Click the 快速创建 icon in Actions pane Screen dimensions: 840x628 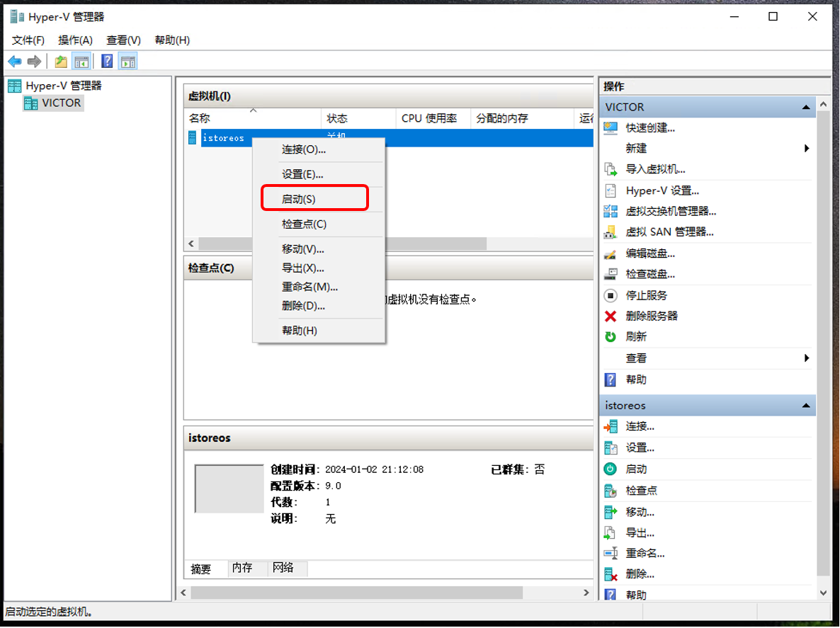[x=610, y=127]
